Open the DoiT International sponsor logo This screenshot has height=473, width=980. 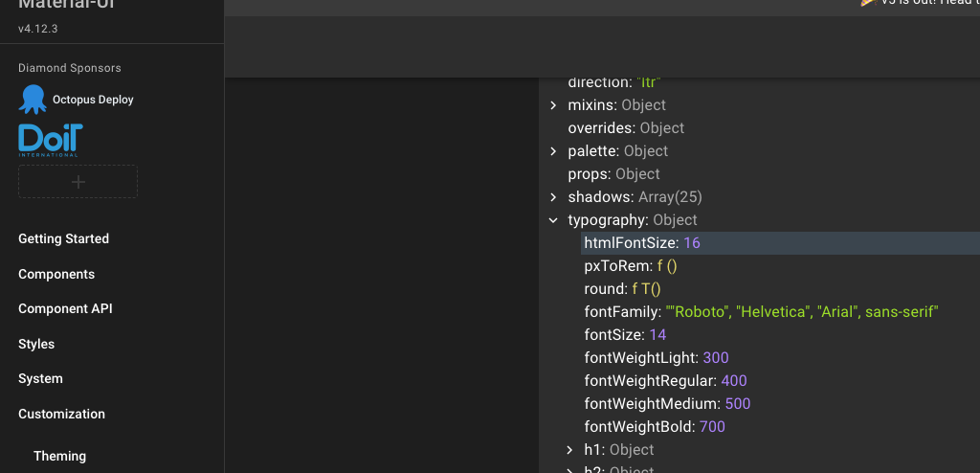51,140
